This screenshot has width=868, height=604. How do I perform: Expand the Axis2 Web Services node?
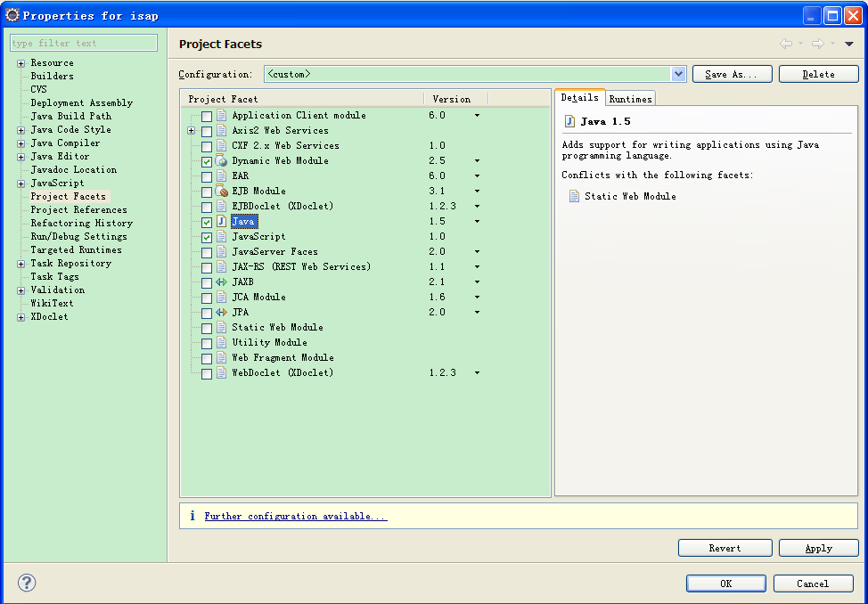point(191,131)
